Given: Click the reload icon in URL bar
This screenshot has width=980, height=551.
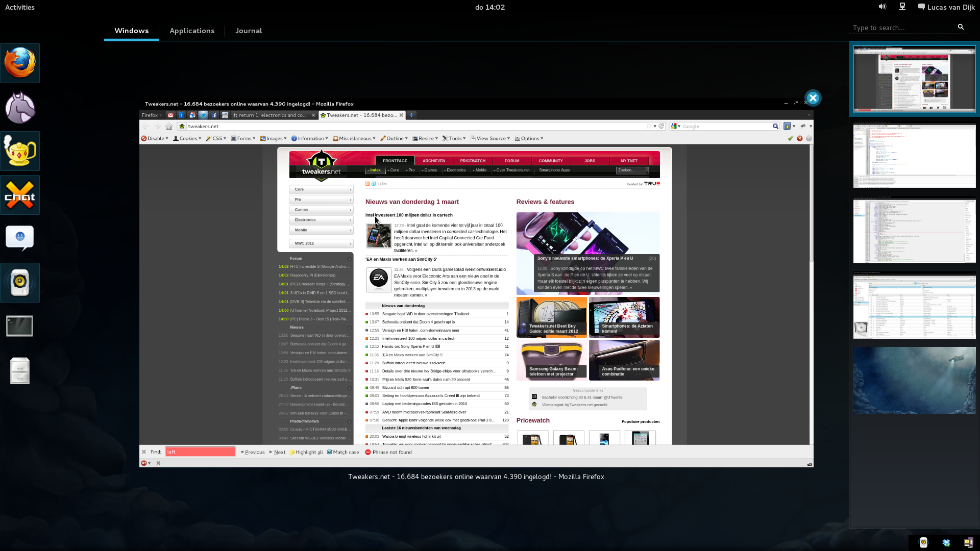Looking at the screenshot, I should point(661,126).
